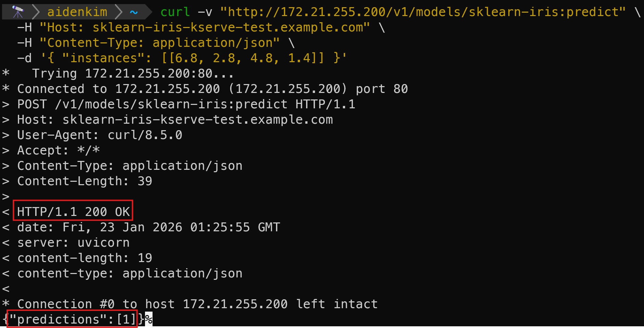Image resolution: width=644 pixels, height=328 pixels.
Task: Click the percent end-of-line marker cursor
Action: pyautogui.click(x=149, y=319)
